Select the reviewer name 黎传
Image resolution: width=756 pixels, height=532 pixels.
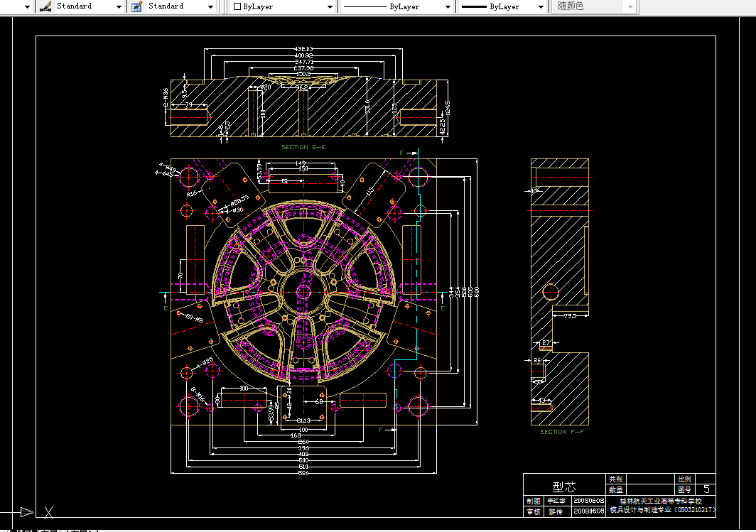click(x=556, y=511)
